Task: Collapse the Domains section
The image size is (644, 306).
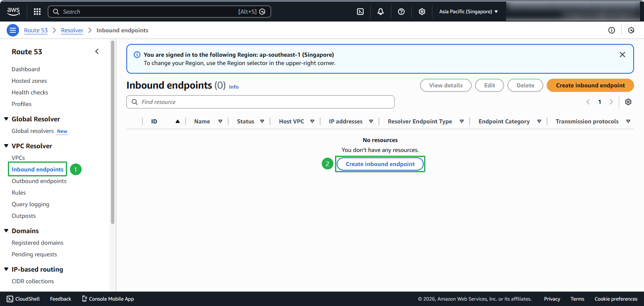Action: click(x=6, y=231)
